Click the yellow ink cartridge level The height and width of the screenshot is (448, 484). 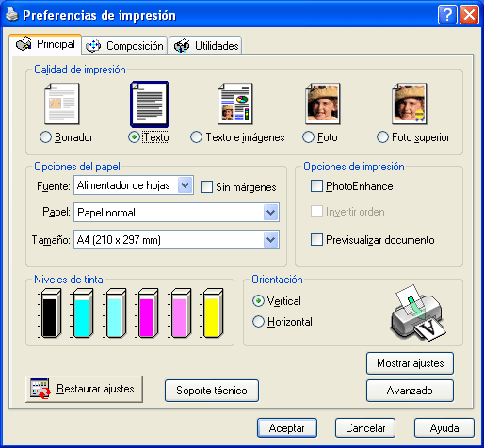(213, 313)
